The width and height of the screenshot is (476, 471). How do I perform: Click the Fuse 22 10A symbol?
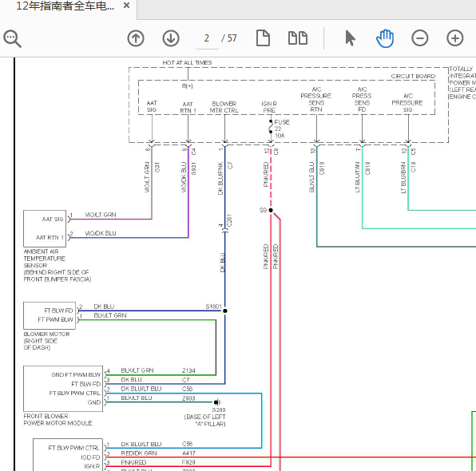271,127
